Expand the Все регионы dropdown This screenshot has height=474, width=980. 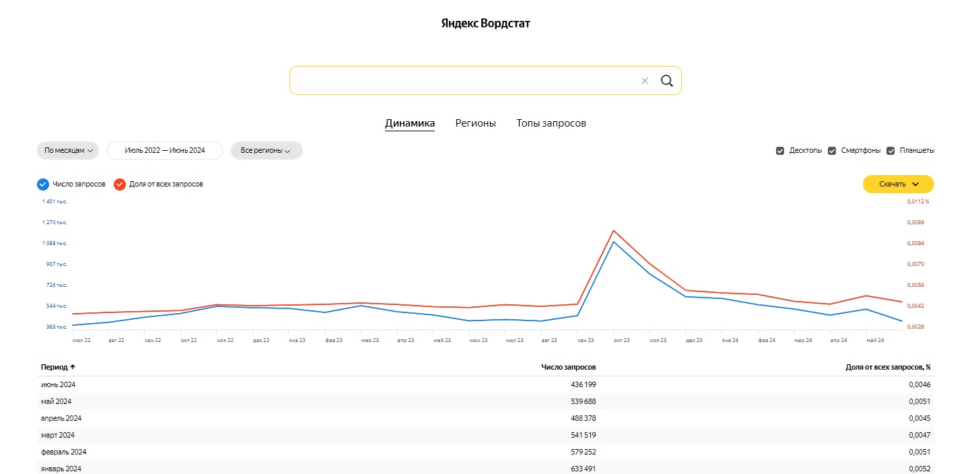267,151
